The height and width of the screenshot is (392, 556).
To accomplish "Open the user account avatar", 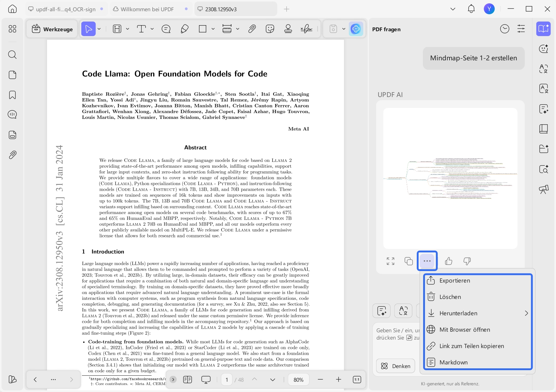I will [x=489, y=9].
